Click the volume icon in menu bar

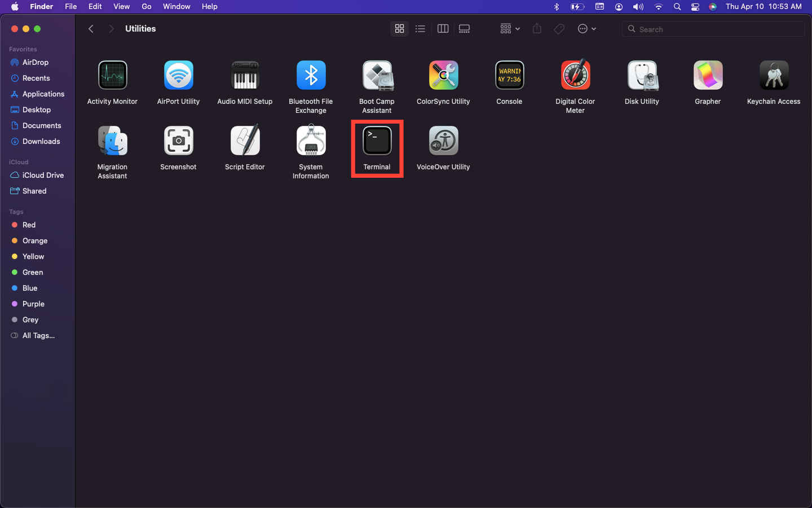point(638,7)
